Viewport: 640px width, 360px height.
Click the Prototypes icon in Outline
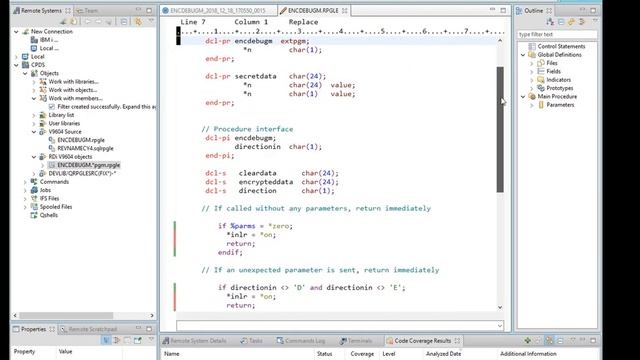541,88
